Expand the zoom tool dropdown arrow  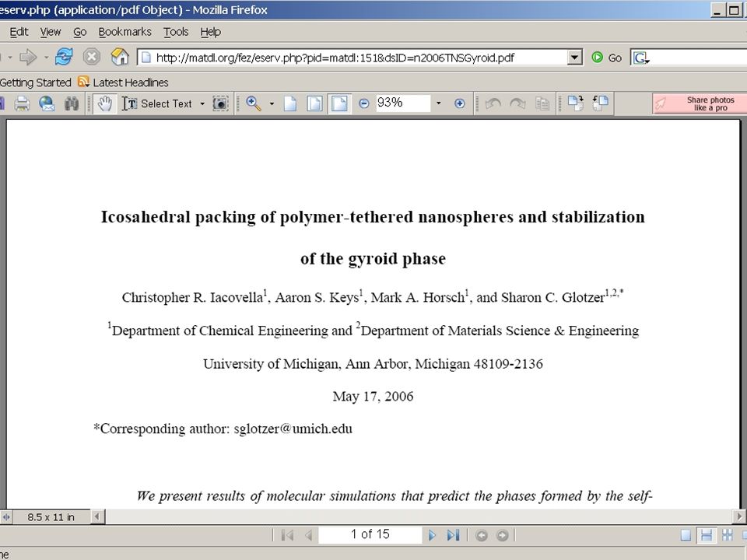coord(272,103)
